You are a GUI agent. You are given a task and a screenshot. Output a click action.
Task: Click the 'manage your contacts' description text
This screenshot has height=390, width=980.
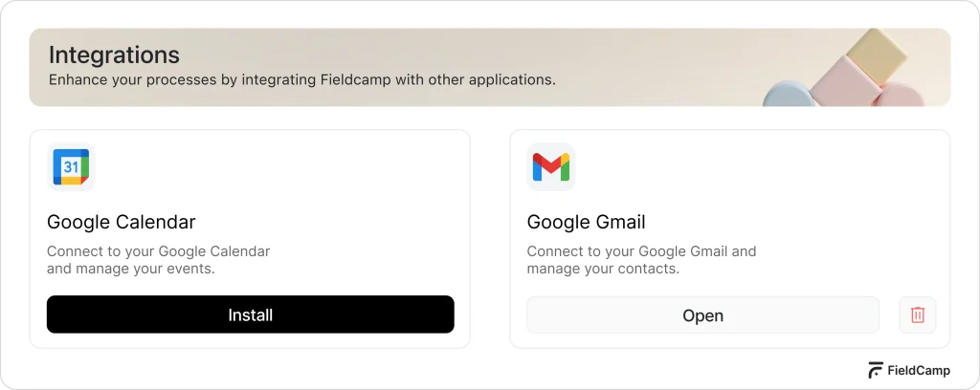(603, 269)
